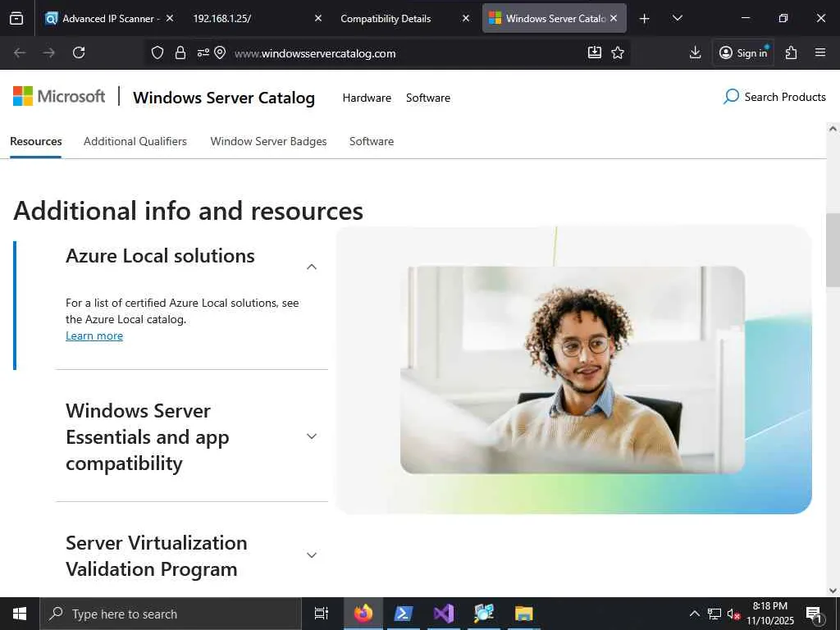
Task: Expand Server Virtualization Validation Program
Action: coord(311,555)
